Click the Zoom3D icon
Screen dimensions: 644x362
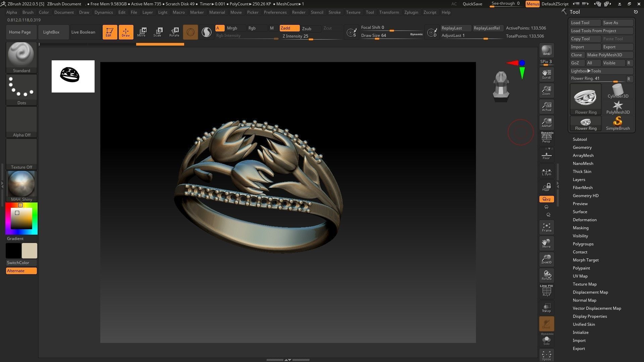(546, 259)
